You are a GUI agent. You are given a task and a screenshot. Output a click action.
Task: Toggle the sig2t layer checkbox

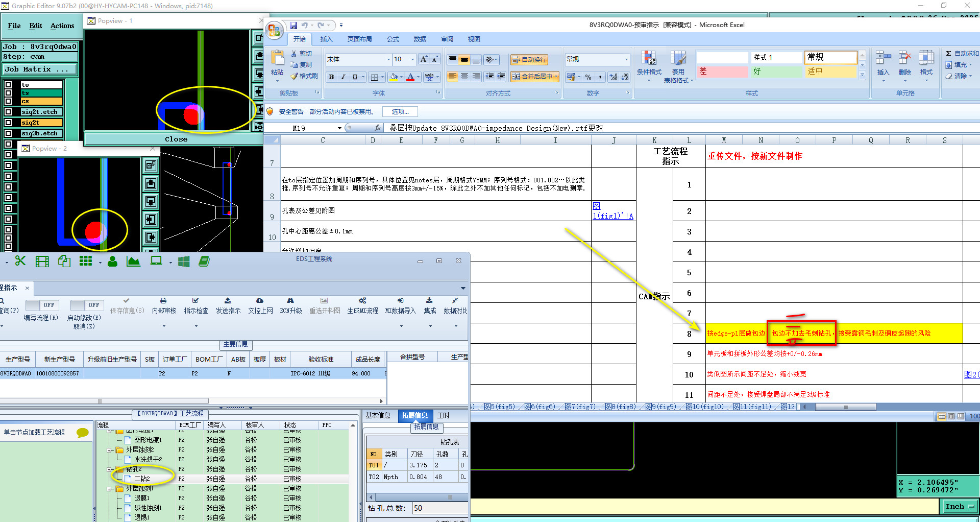8,123
